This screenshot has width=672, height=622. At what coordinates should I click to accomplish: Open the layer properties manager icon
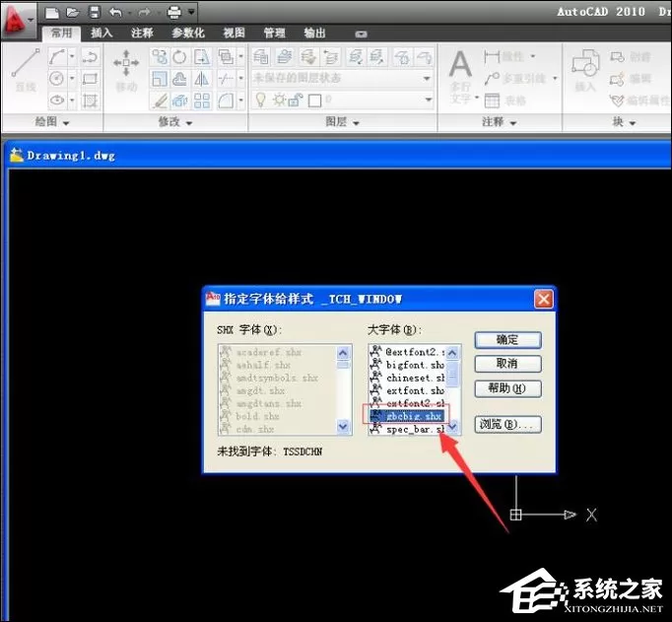pos(260,56)
